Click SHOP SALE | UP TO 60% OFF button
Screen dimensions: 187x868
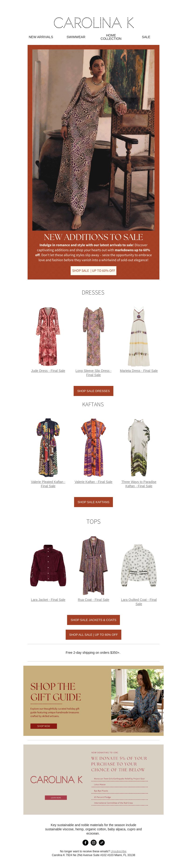93,271
